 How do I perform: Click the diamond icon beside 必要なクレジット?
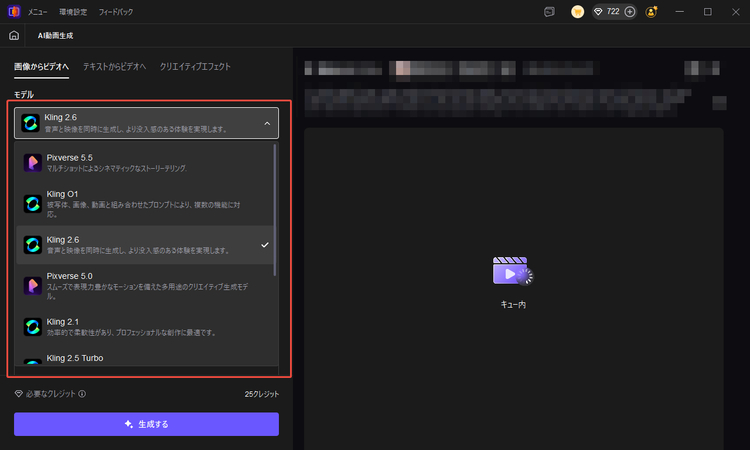click(19, 394)
